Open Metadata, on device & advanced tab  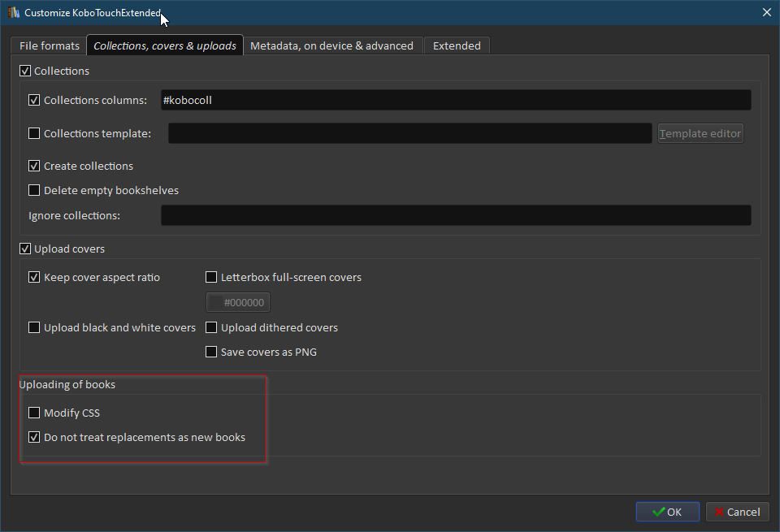pyautogui.click(x=331, y=45)
